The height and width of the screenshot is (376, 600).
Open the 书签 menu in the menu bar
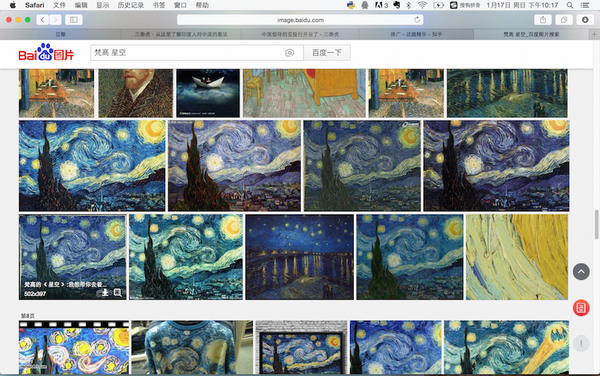[x=159, y=5]
